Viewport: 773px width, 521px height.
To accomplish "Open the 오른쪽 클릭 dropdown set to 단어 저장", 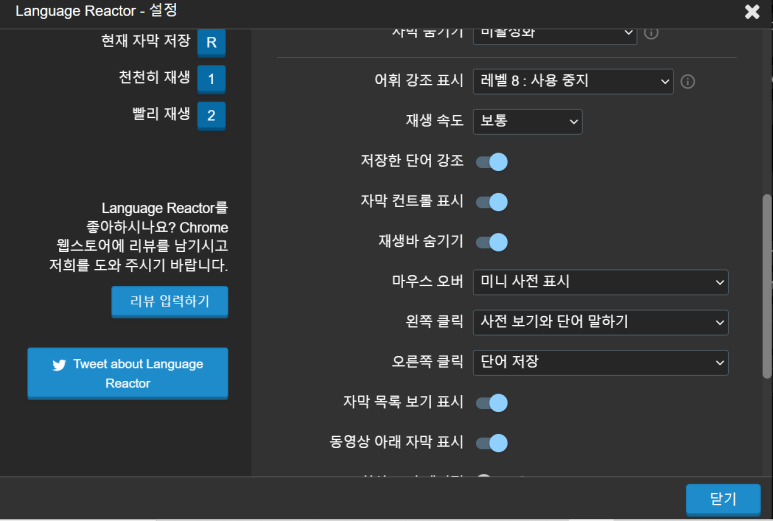I will 600,363.
